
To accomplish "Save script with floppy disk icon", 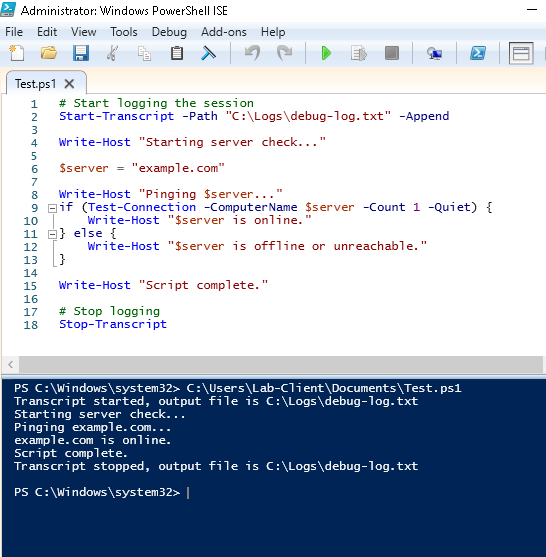I will click(81, 54).
